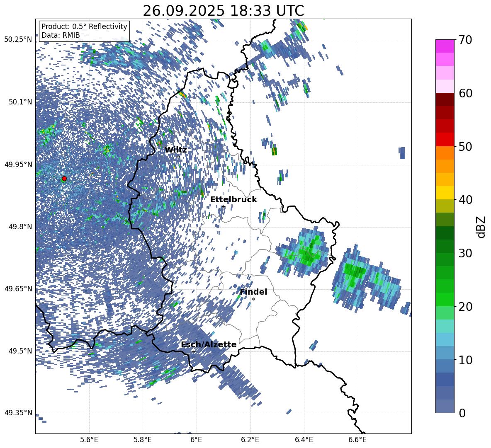Click 'Product: 0.5° Reflectivity' text

(x=84, y=27)
